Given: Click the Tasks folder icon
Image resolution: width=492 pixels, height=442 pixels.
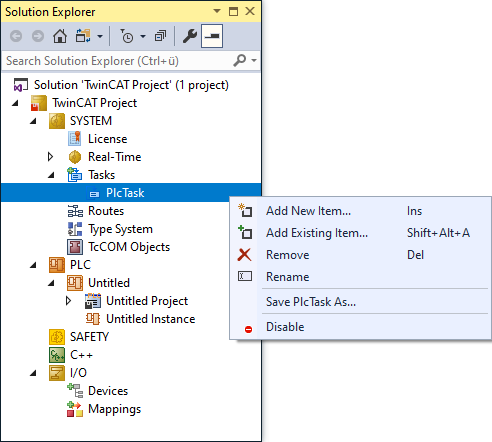Looking at the screenshot, I should 75,175.
